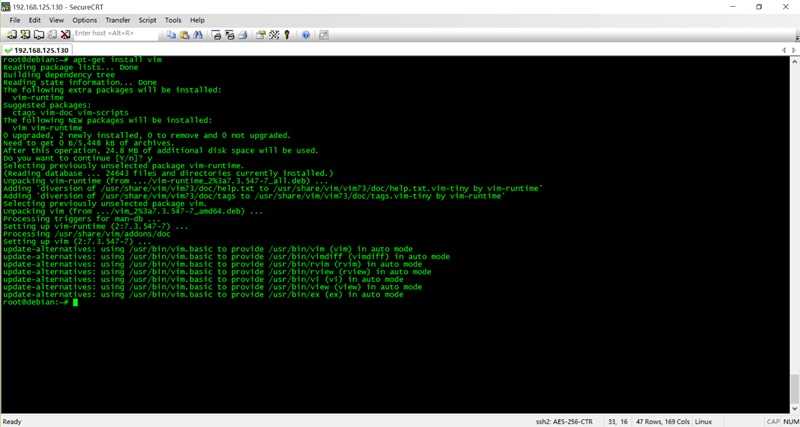Image resolution: width=800 pixels, height=427 pixels.
Task: Click the Disconnect session icon
Action: 65,35
